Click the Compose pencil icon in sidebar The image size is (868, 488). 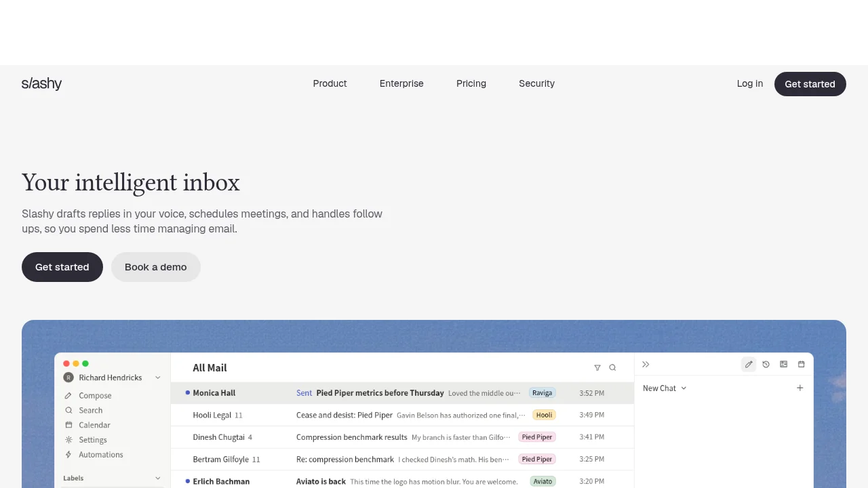pyautogui.click(x=68, y=396)
